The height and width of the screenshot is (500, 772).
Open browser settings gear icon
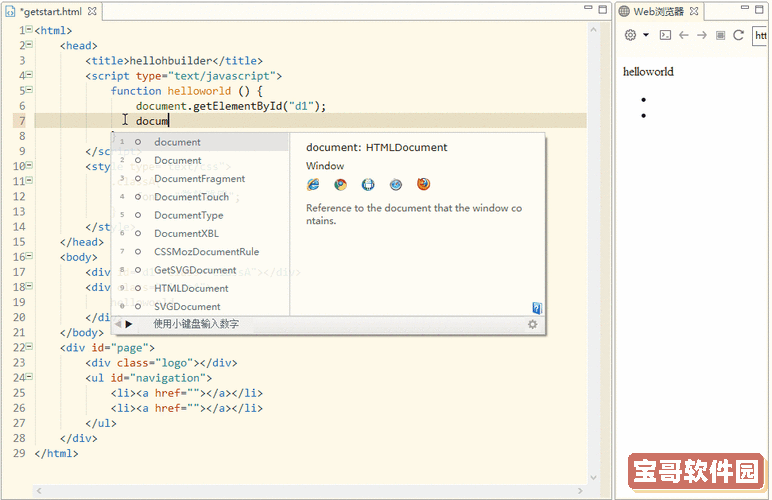(x=630, y=35)
